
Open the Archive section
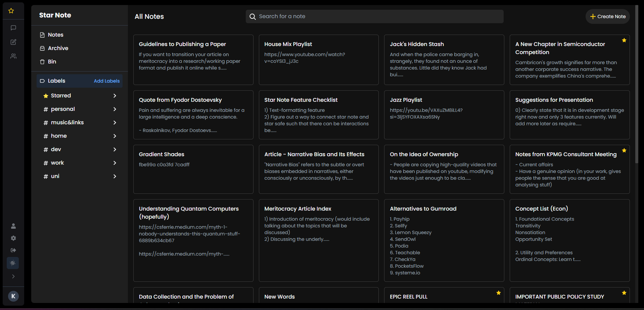(x=58, y=48)
